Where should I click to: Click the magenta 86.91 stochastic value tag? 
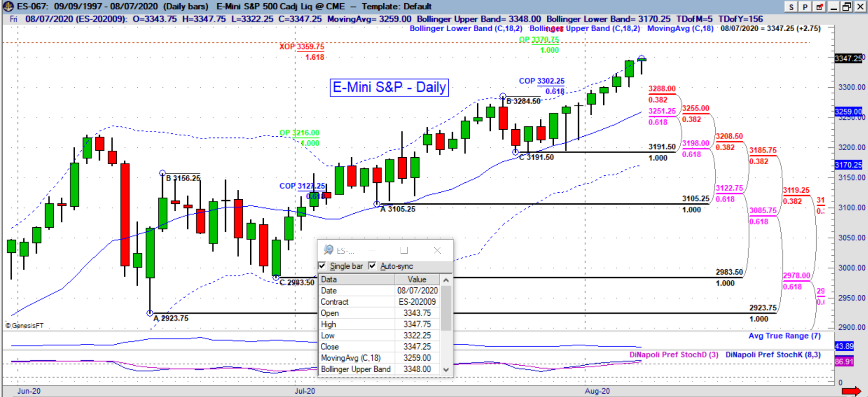pyautogui.click(x=844, y=362)
